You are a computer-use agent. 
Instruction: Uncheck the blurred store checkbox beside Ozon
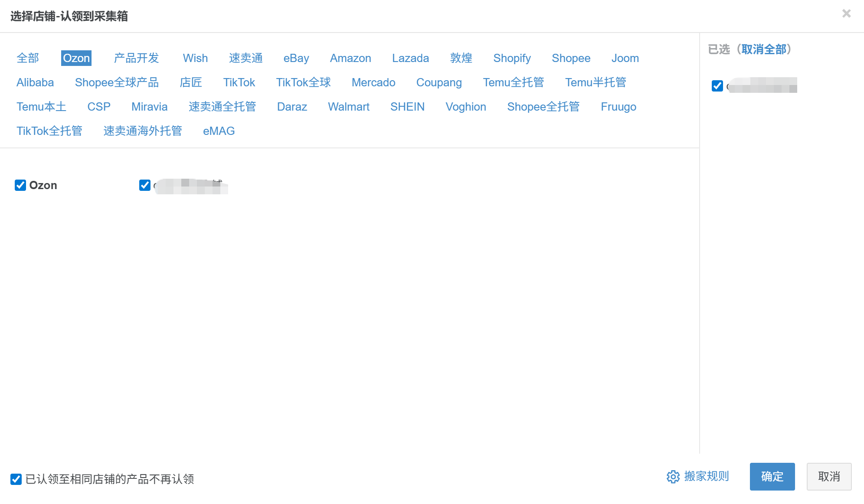coord(145,185)
